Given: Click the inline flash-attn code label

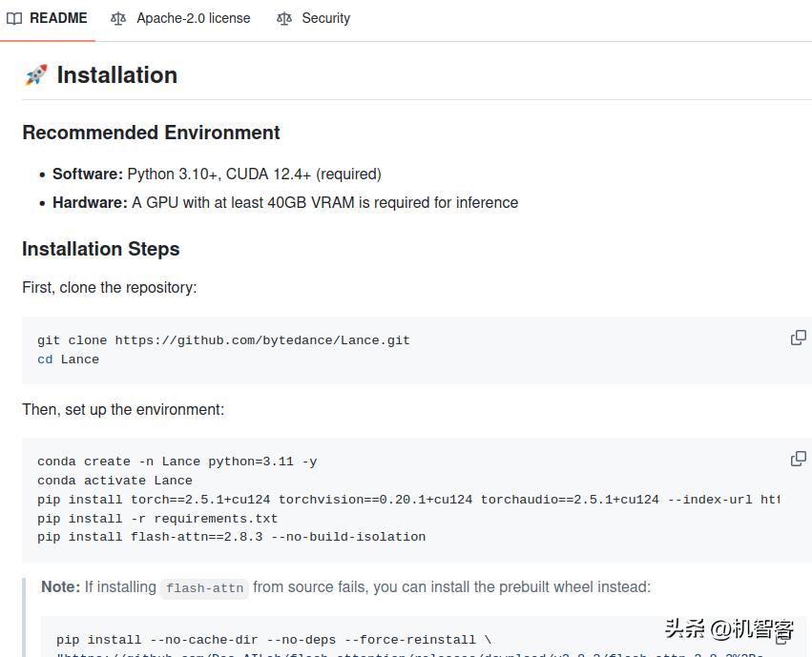Looking at the screenshot, I should [x=204, y=588].
